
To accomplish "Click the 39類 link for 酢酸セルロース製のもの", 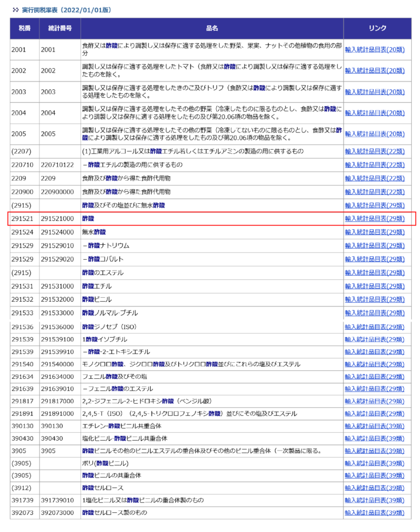I will click(x=375, y=513).
